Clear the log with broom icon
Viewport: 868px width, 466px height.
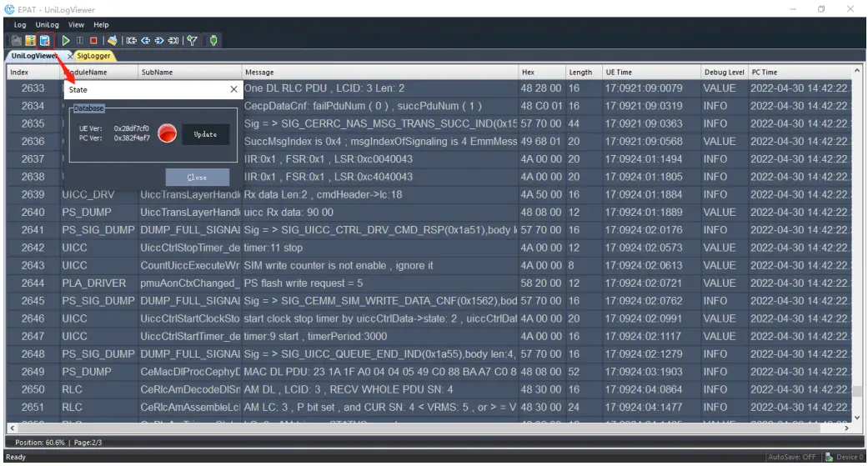tap(113, 40)
